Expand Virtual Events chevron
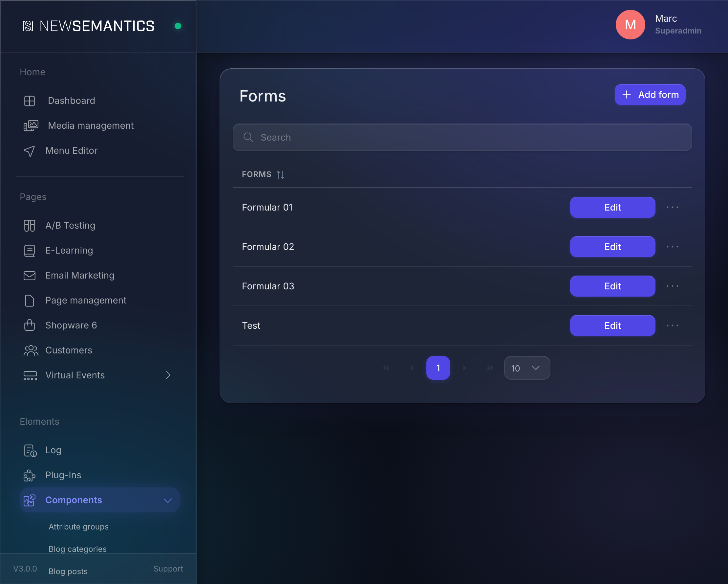The height and width of the screenshot is (584, 728). click(x=168, y=375)
